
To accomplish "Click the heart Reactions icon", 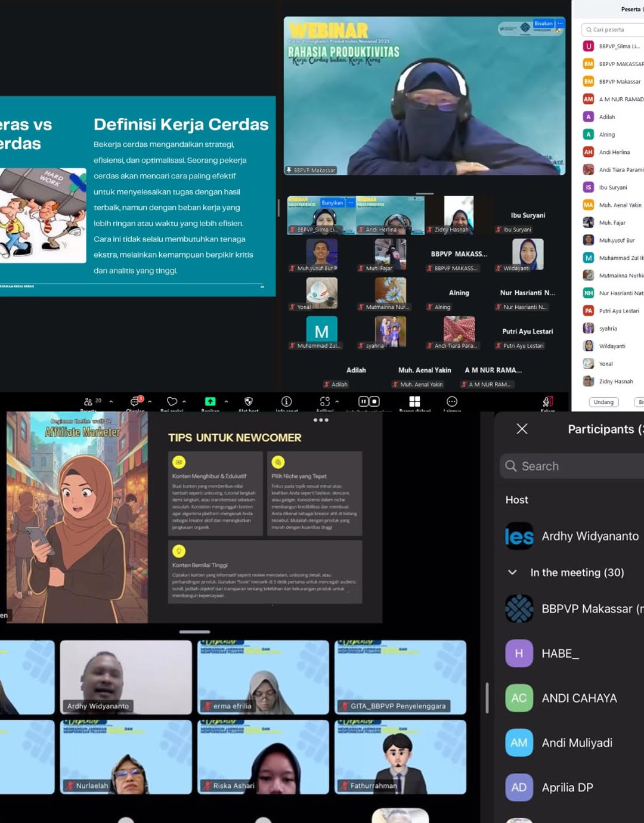I will point(172,402).
